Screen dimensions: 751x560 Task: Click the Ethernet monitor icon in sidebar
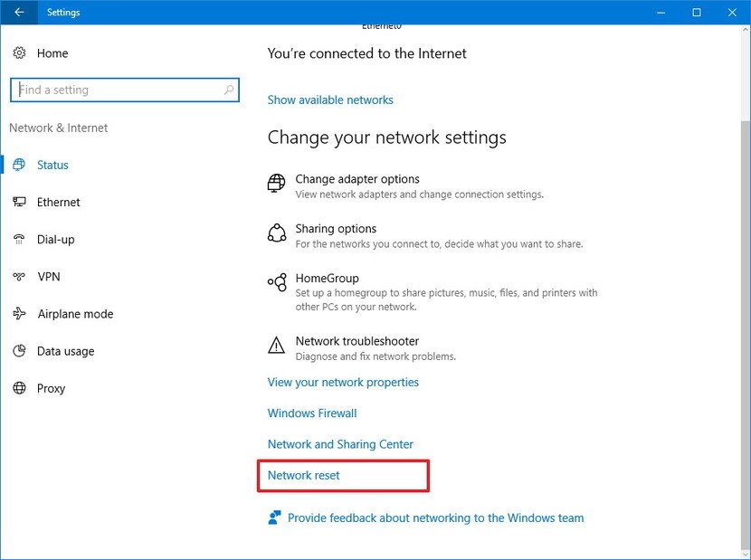click(20, 203)
